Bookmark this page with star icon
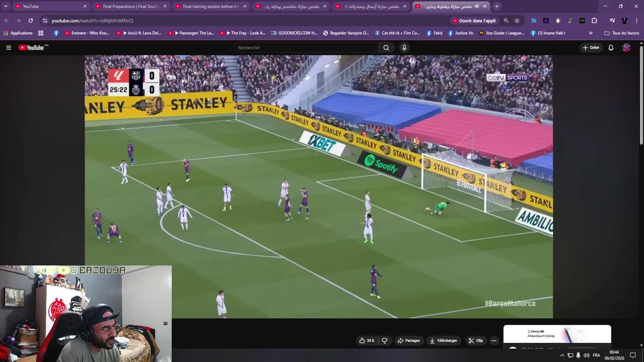Screen dimensions: 644x362 517,21
